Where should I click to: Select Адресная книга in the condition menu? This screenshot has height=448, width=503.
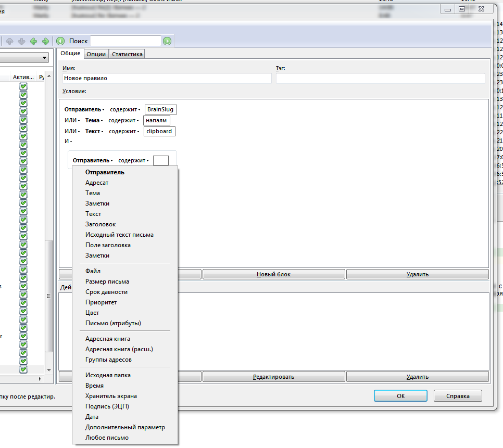point(108,339)
